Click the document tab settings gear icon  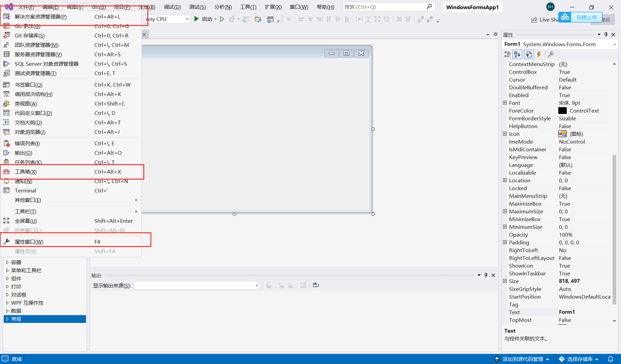tap(496, 34)
